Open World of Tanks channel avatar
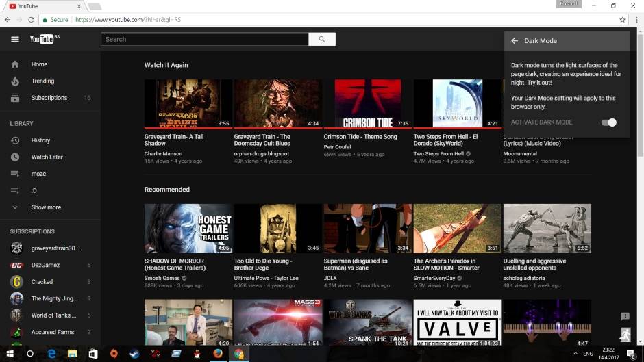The width and height of the screenshot is (644, 362). pyautogui.click(x=16, y=315)
